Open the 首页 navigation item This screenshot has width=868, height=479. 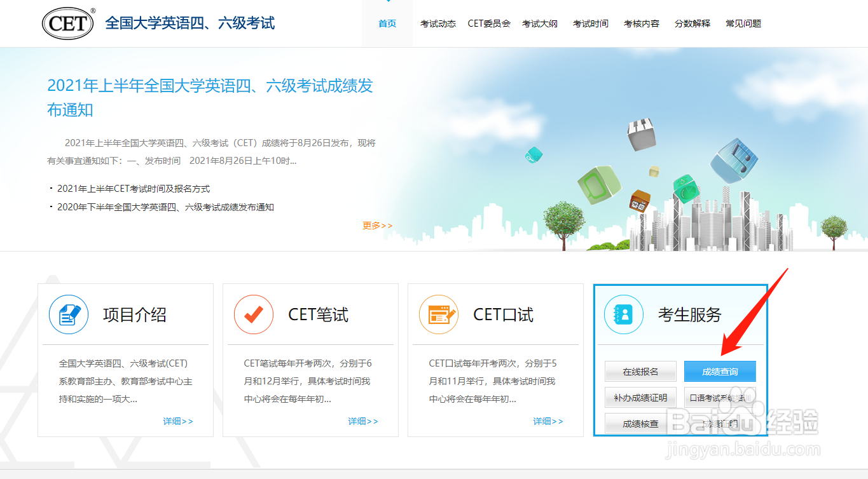(x=387, y=23)
